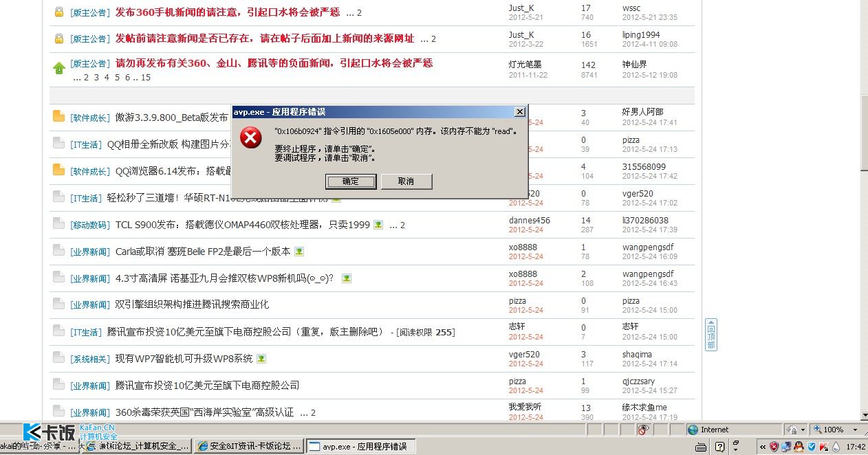This screenshot has height=455, width=868.
Task: Click the lock icon beside the 360手机新闻 announcement
Action: click(x=59, y=12)
